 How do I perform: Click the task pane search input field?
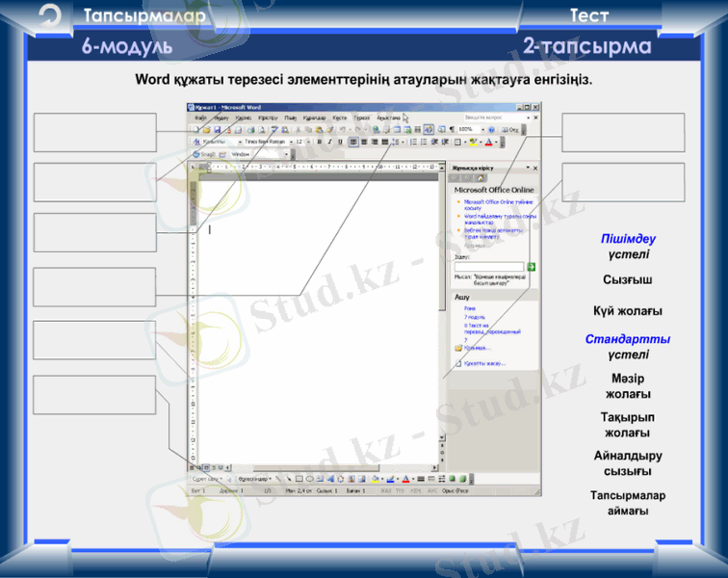(488, 266)
